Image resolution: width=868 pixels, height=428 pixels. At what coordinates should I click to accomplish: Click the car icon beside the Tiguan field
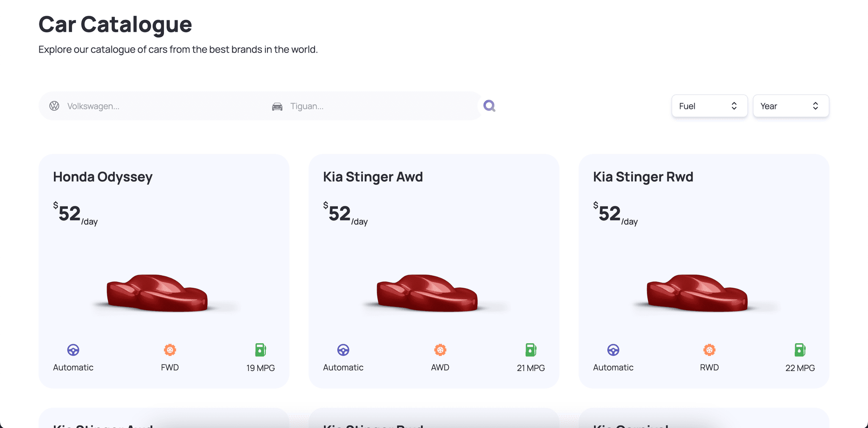[x=277, y=106]
